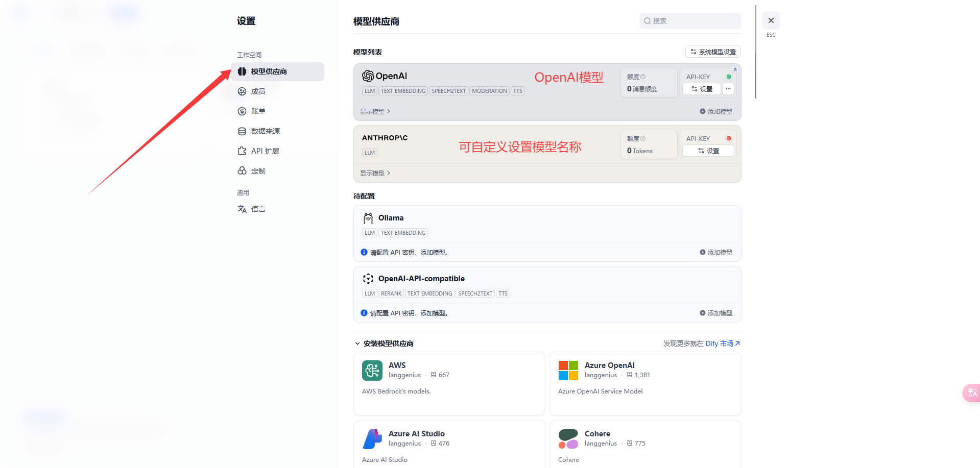Click the AWS Bedrock provider icon

[x=372, y=371]
